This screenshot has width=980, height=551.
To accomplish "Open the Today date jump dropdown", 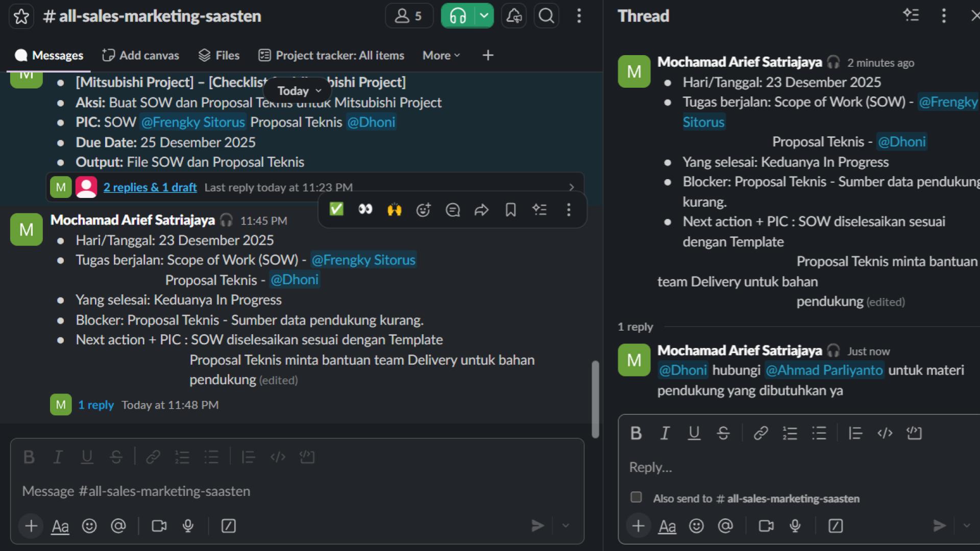I will click(x=299, y=91).
